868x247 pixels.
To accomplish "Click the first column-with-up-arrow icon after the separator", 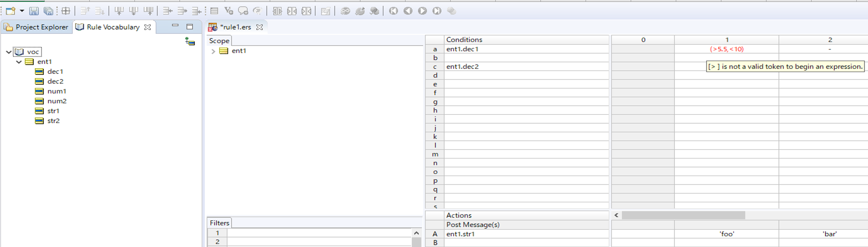I will coord(119,11).
